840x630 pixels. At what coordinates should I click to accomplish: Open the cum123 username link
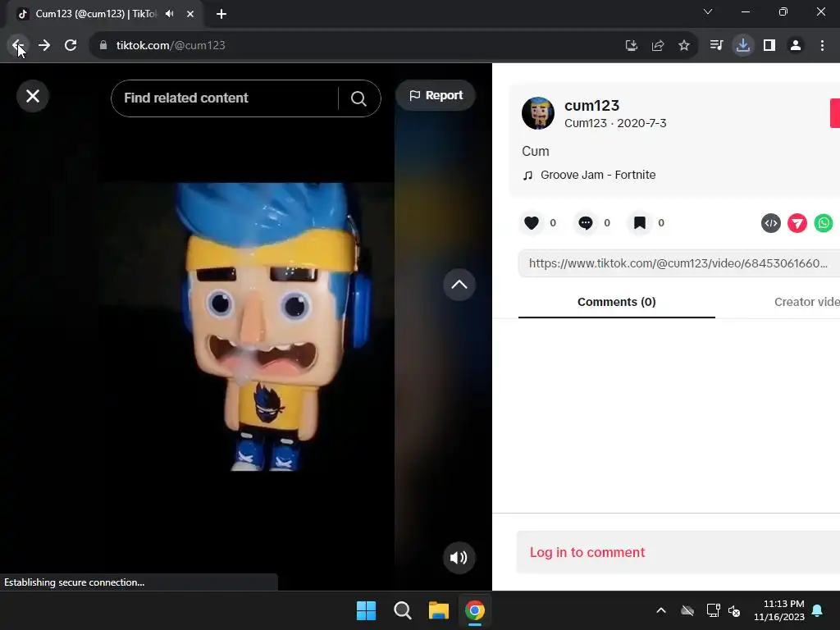tap(591, 106)
